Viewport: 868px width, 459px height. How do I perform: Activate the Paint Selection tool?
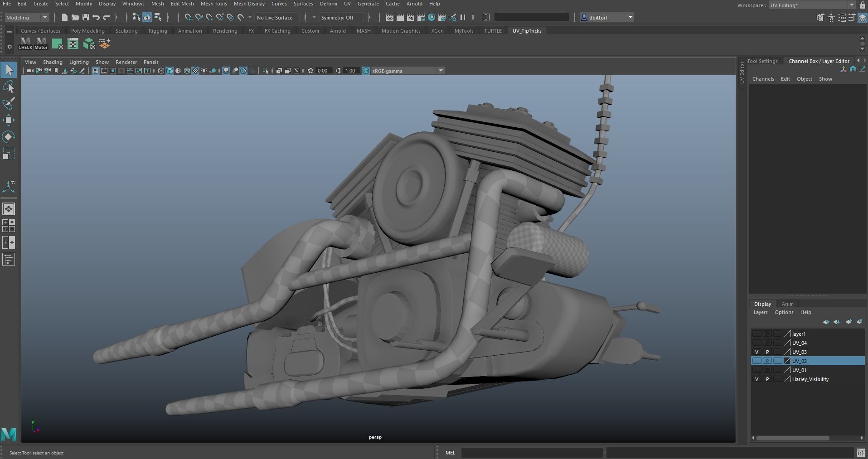(9, 103)
